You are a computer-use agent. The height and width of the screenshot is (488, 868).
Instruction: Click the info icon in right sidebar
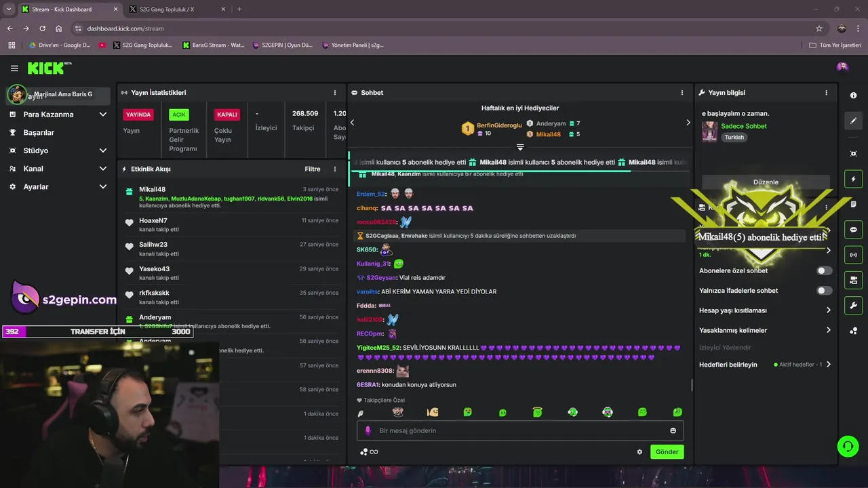853,96
